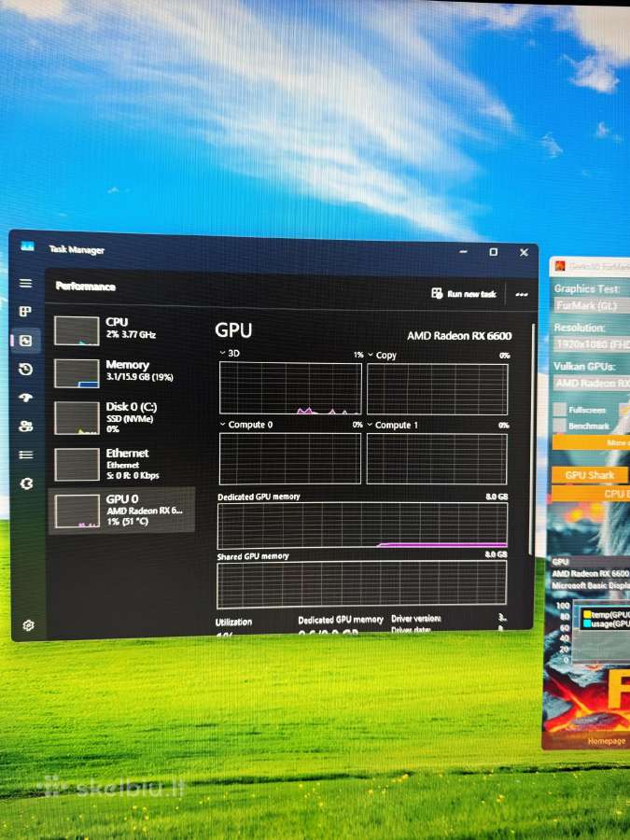
Task: Click the Utilization label
Action: click(233, 622)
